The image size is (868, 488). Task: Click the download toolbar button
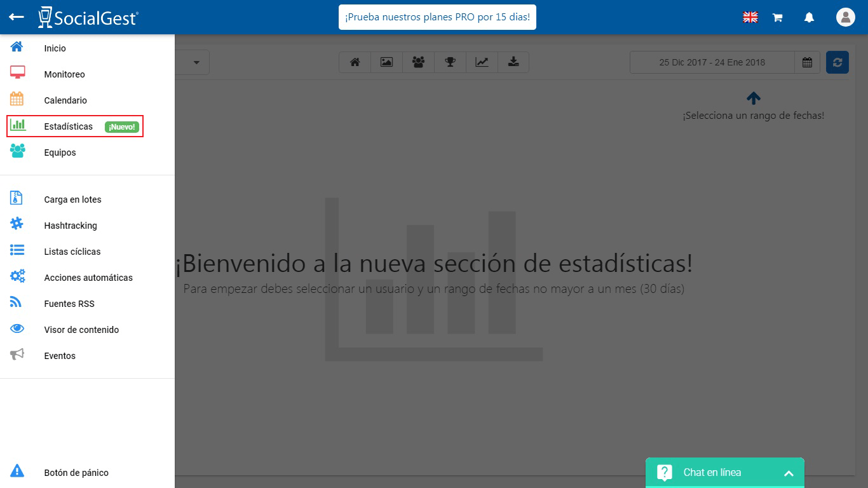click(x=513, y=62)
